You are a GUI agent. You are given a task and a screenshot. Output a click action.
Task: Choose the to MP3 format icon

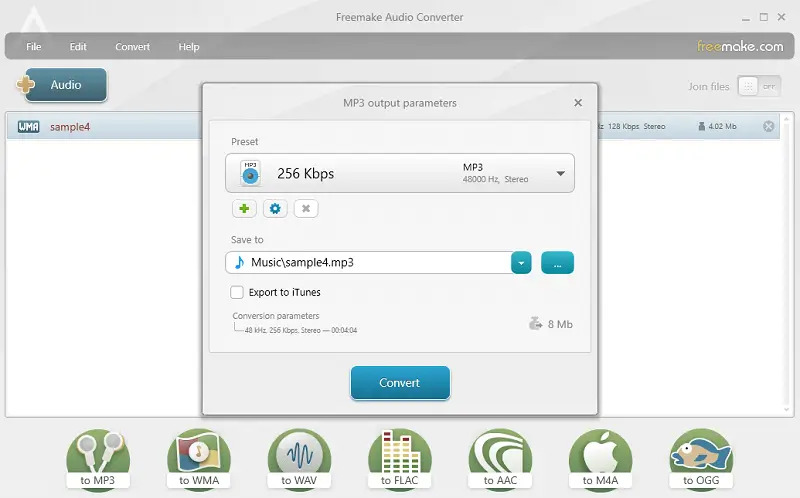pos(98,460)
